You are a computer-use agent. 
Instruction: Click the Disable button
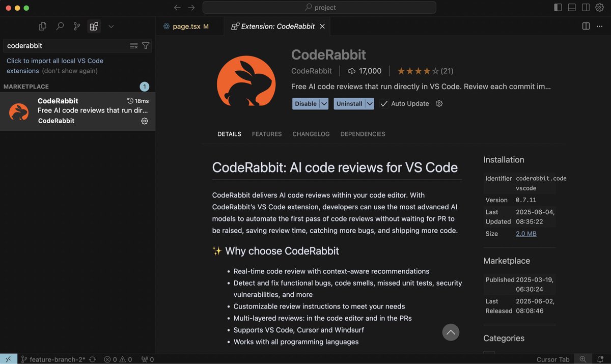pos(305,104)
